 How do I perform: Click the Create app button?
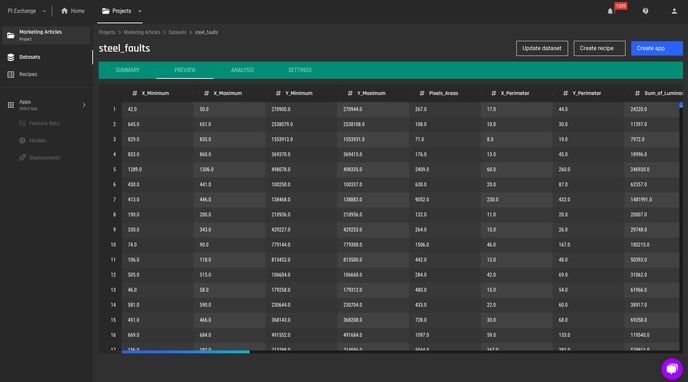[656, 48]
